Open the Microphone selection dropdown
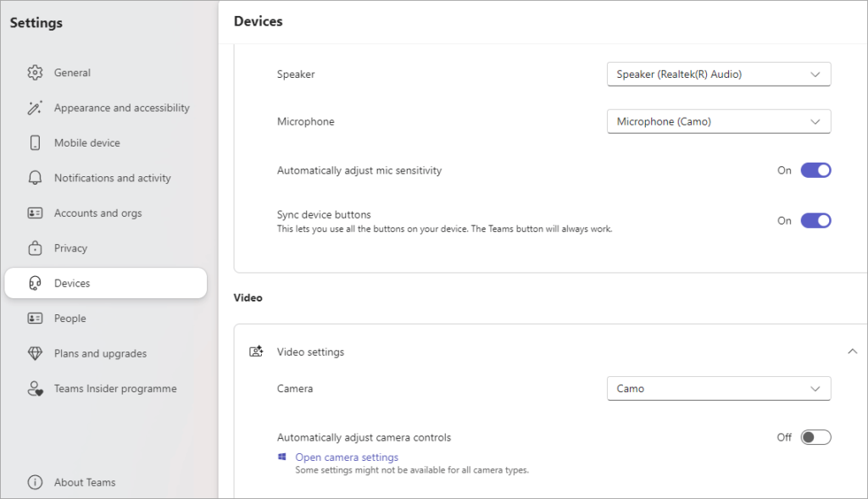This screenshot has height=499, width=868. point(718,121)
